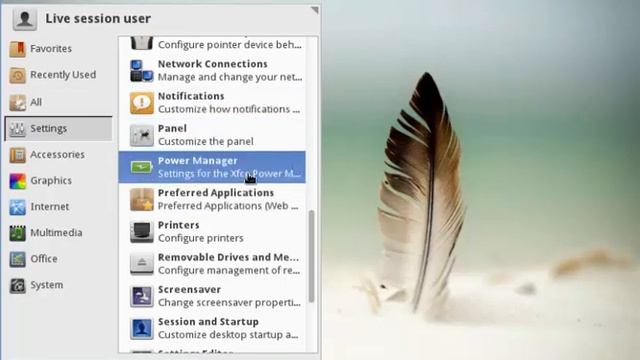Open the Notifications entry title
The image size is (640, 360).
pos(191,96)
